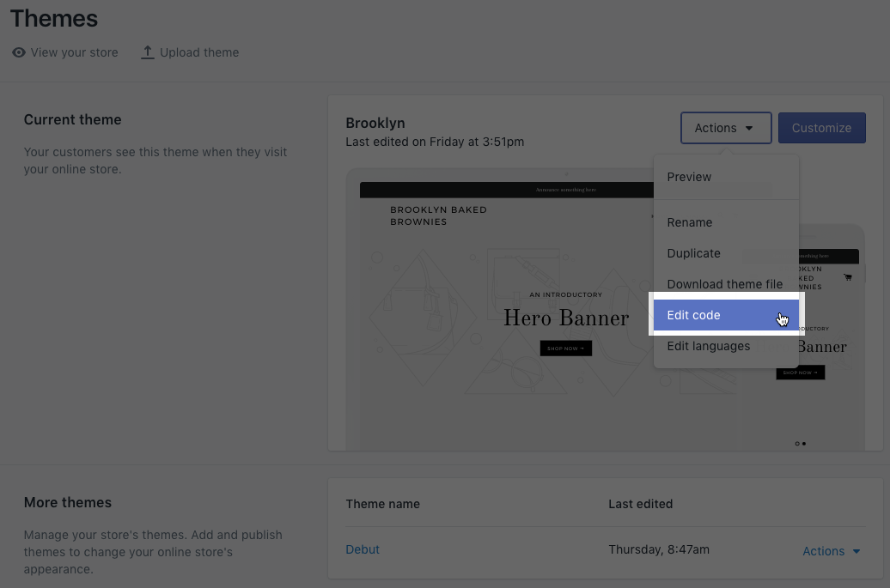Select Preview from the Actions menu
This screenshot has height=588, width=890.
coord(689,177)
